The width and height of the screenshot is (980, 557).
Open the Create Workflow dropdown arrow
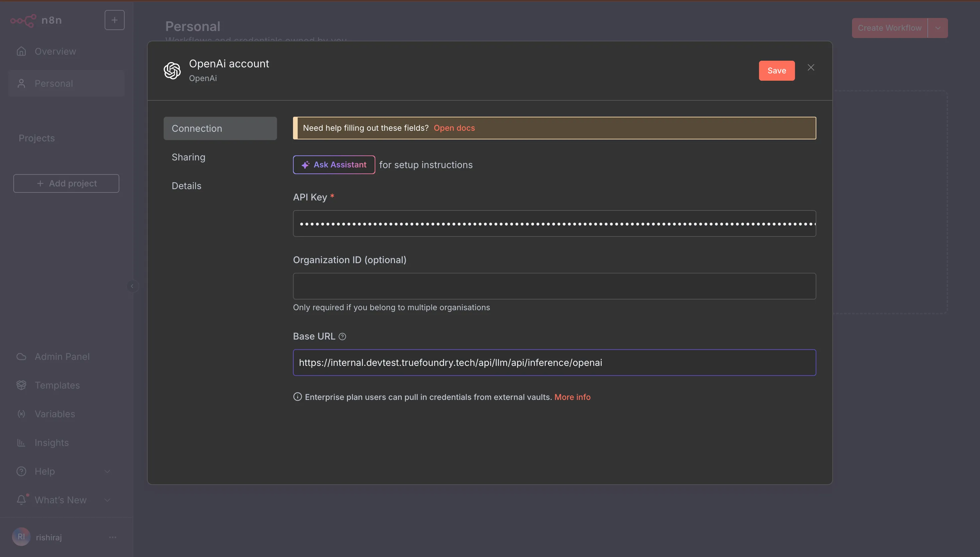(938, 28)
